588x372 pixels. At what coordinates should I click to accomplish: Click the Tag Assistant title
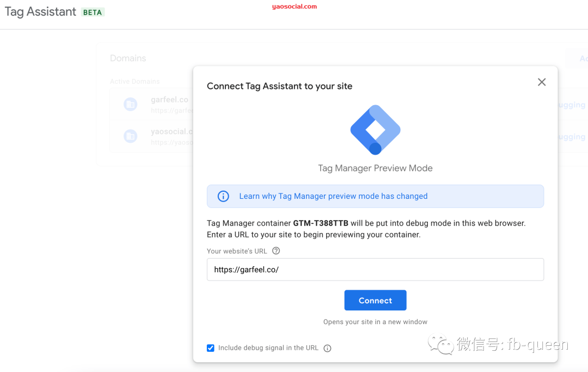(x=40, y=11)
